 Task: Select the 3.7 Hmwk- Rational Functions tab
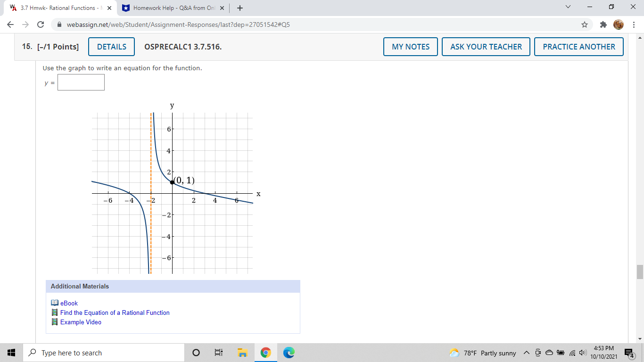(57, 8)
